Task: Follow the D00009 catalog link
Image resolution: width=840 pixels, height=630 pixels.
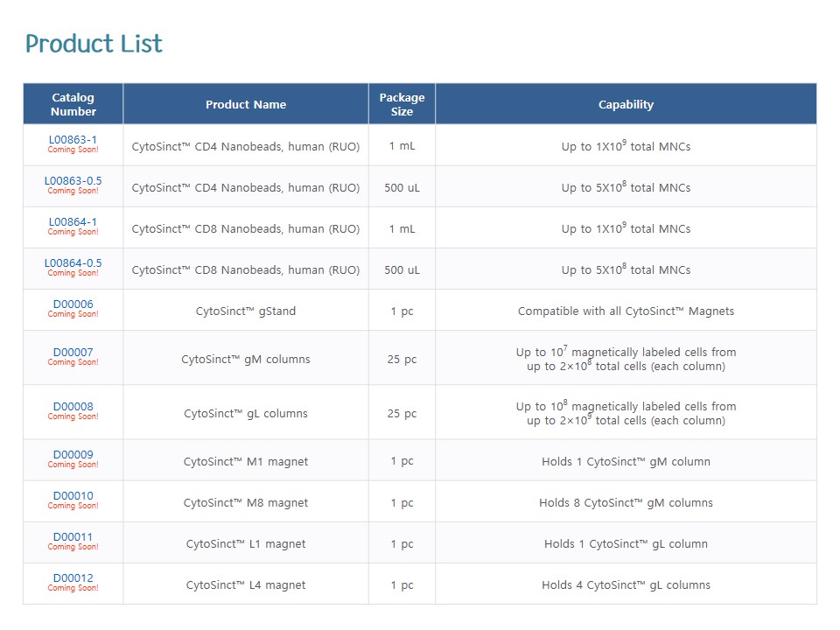Action: pyautogui.click(x=73, y=455)
